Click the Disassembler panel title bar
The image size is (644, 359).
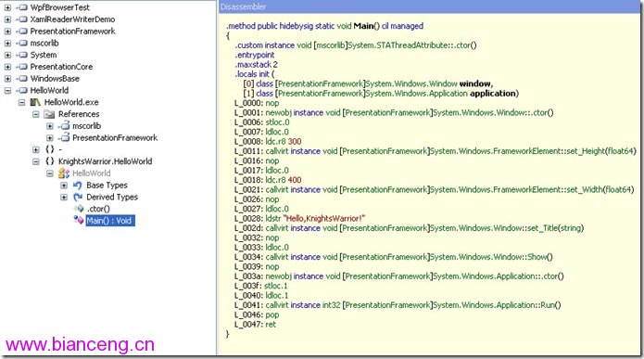tap(430, 7)
